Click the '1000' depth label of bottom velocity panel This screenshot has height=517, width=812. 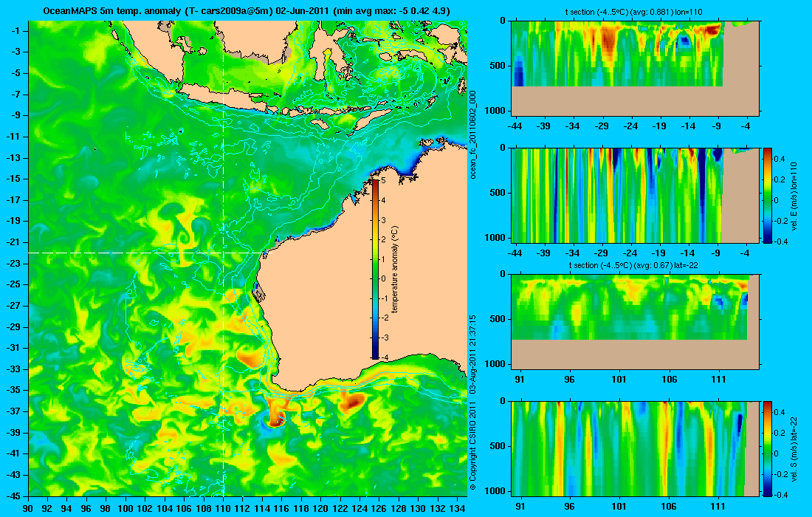pos(495,490)
